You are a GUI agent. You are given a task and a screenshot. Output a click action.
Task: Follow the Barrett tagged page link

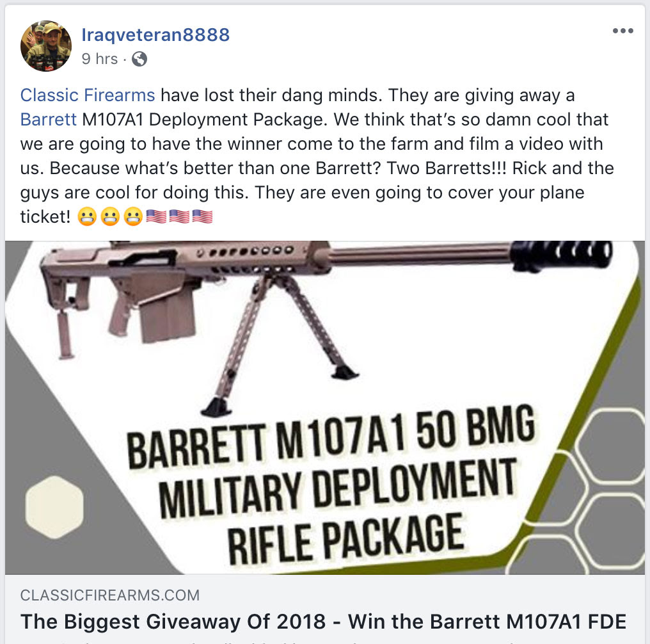click(49, 120)
